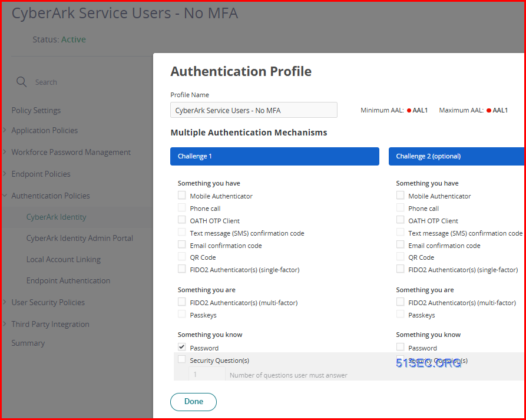The height and width of the screenshot is (420, 526).
Task: Check Text message (SMS) code, Challenge 2
Action: [400, 232]
